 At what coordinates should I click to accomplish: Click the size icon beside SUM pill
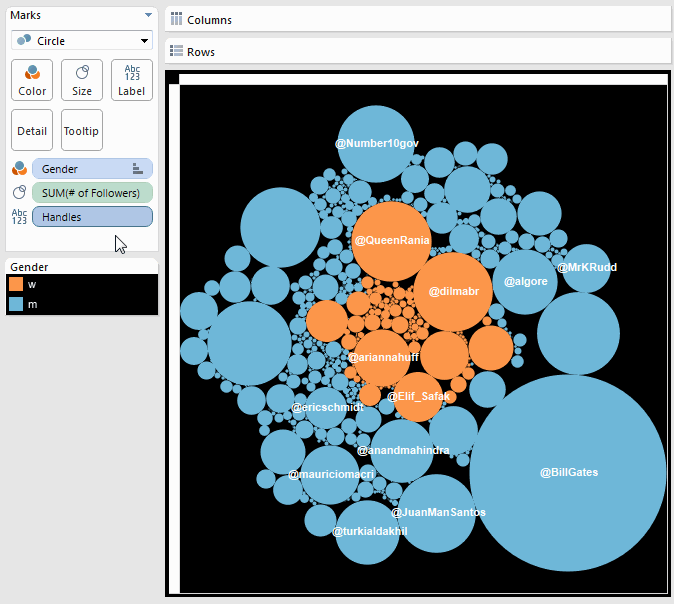[x=19, y=193]
